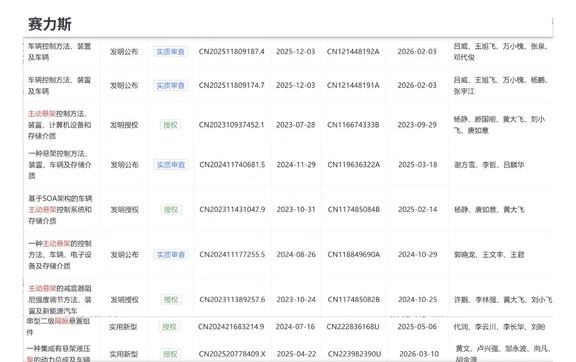Open the patent titled 主动悬架控制方法、装置、计算机设备和存储介质
This screenshot has height=362, width=576.
[60, 125]
